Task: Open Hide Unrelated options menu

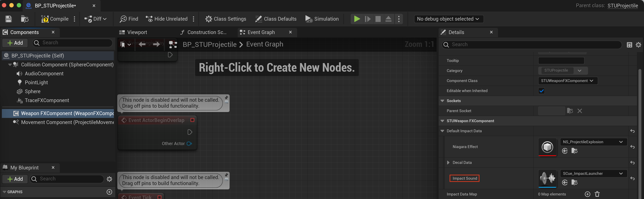Action: tap(193, 19)
